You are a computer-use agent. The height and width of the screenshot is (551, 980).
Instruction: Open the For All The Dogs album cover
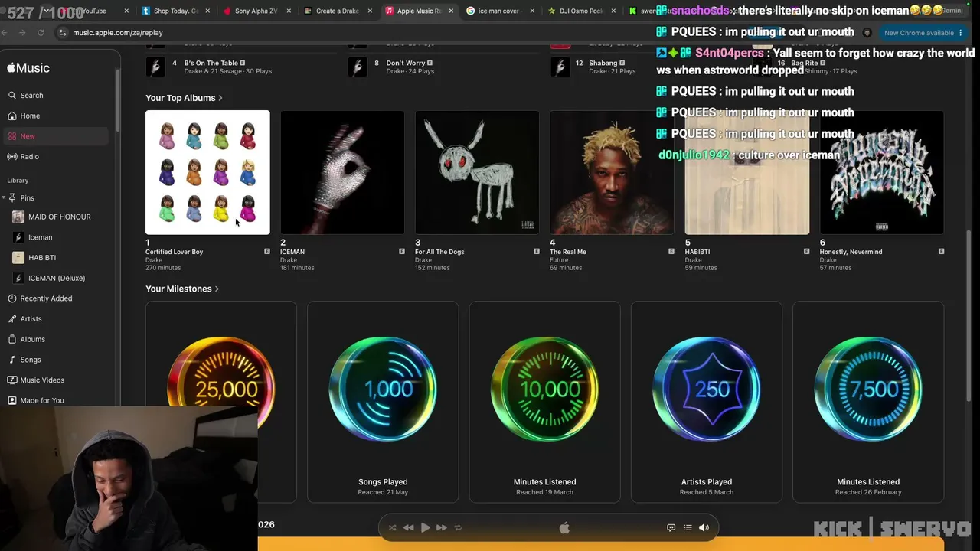pos(477,172)
